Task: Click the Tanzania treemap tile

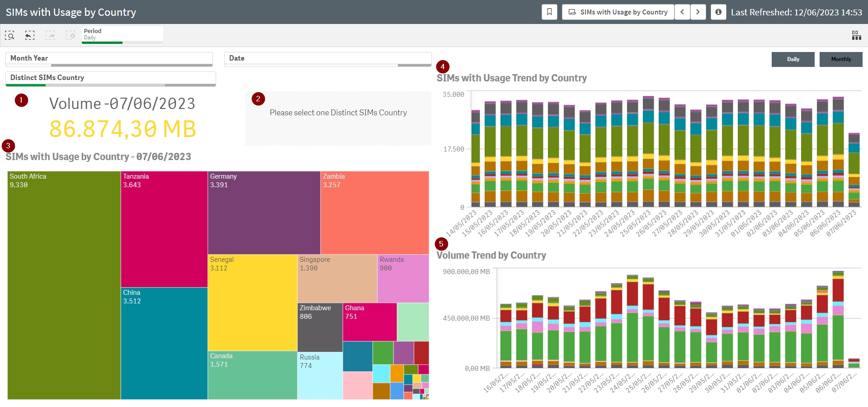Action: 164,229
